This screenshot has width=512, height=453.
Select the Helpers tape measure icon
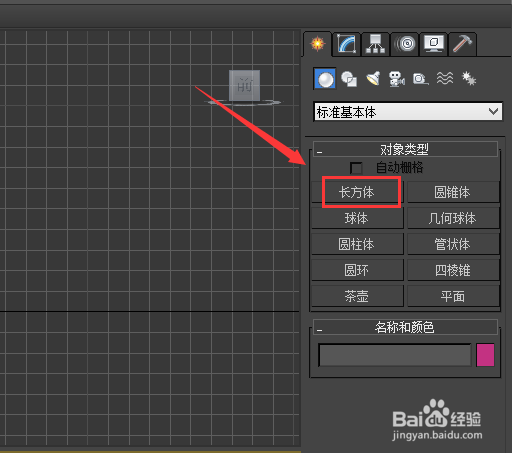[x=420, y=79]
